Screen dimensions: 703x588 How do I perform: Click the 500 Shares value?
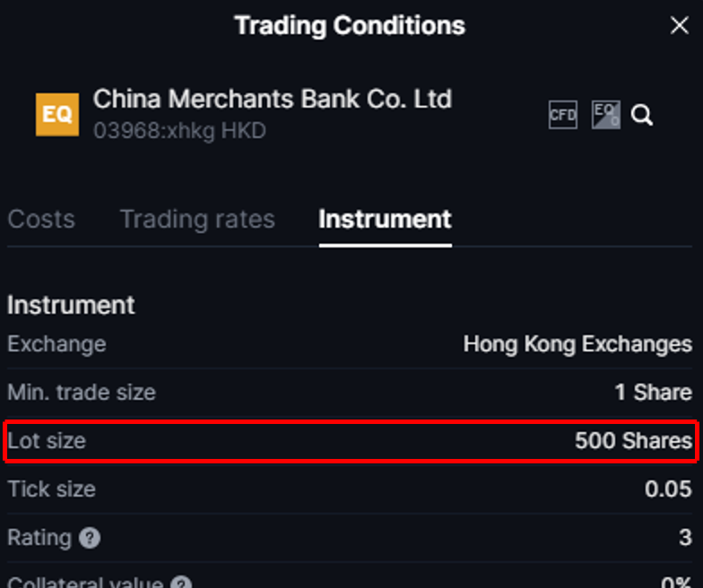(633, 441)
